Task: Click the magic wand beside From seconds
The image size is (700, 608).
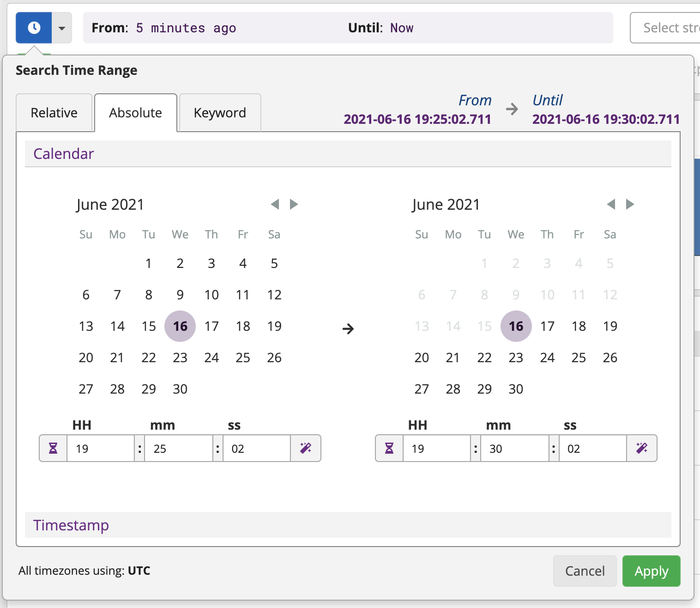Action: tap(305, 448)
